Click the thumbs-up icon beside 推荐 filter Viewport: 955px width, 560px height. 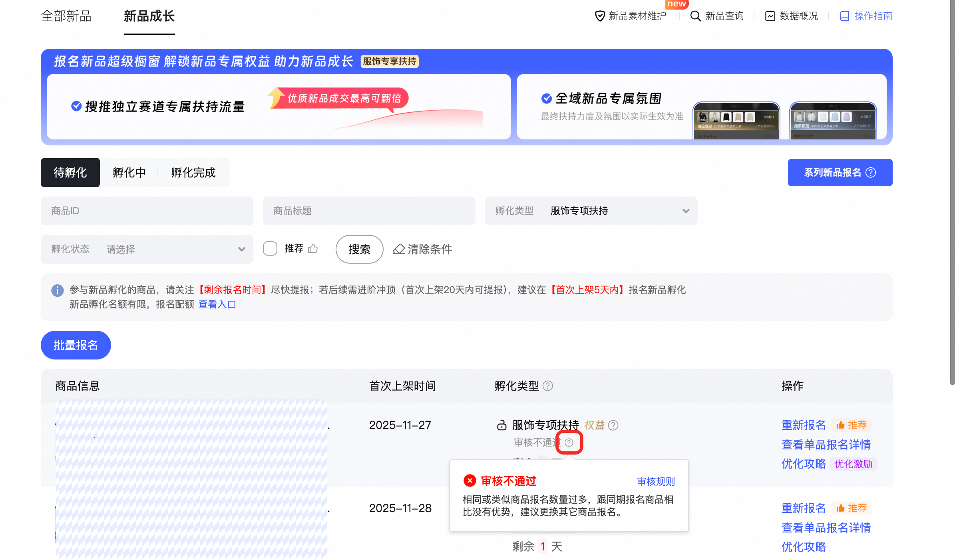pyautogui.click(x=313, y=248)
